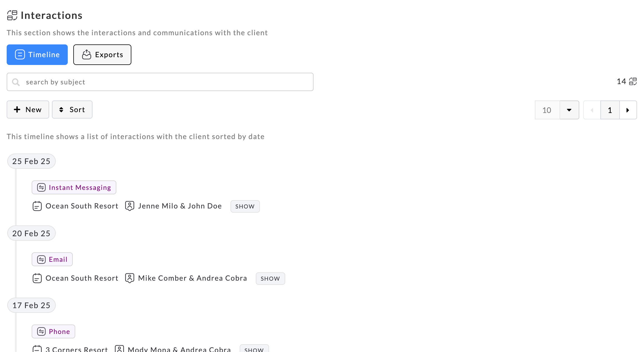Click the Instant Messaging type icon
This screenshot has height=352, width=644.
tap(41, 188)
